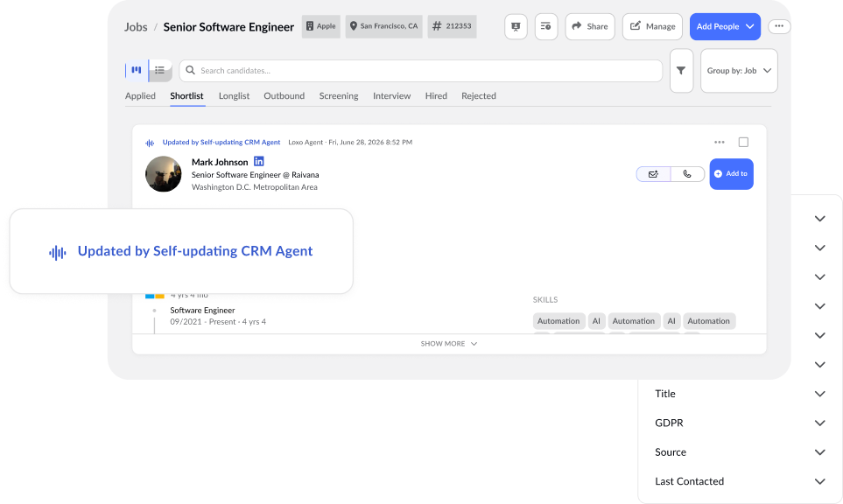Switch to the board view icon
Image resolution: width=843 pixels, height=504 pixels.
137,70
